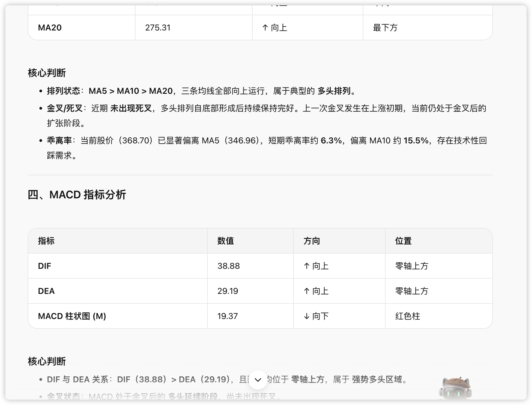Image resolution: width=532 pixels, height=405 pixels.
Task: Click the DEA direction cell 向上
Action: pos(316,291)
